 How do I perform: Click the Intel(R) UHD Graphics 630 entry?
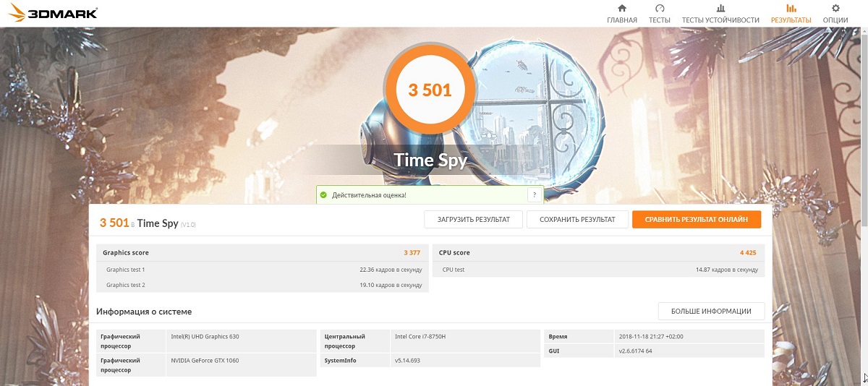205,337
